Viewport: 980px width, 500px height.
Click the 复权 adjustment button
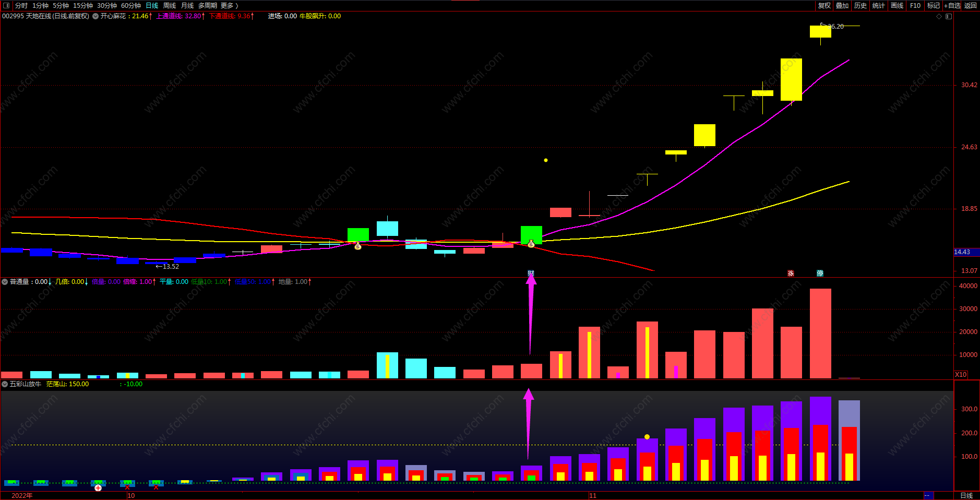pyautogui.click(x=824, y=6)
